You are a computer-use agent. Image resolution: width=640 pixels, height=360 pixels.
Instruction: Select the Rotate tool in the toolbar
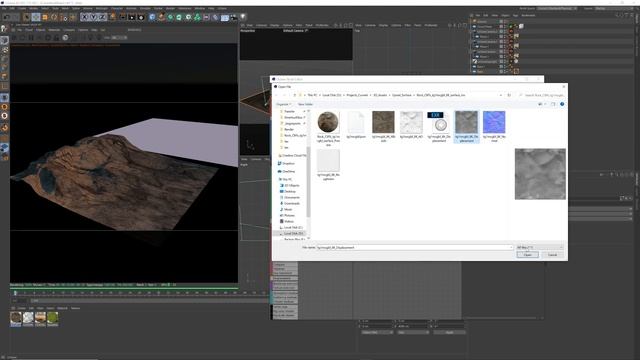pos(54,17)
